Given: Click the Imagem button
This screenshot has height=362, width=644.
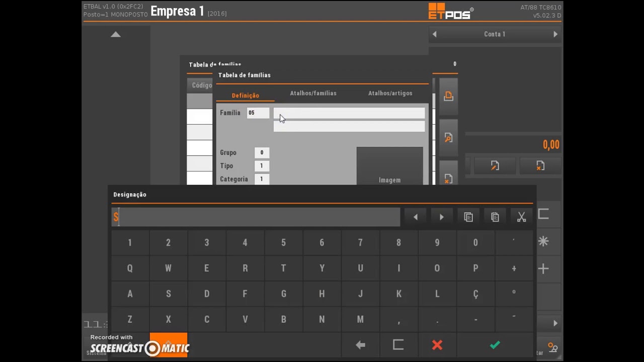Looking at the screenshot, I should tap(390, 166).
